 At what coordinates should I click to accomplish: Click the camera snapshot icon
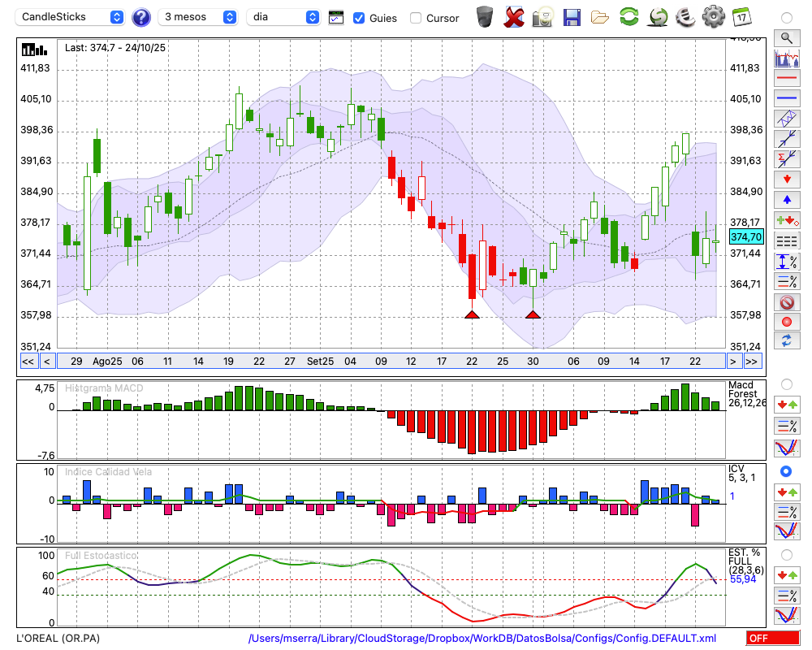point(543,17)
